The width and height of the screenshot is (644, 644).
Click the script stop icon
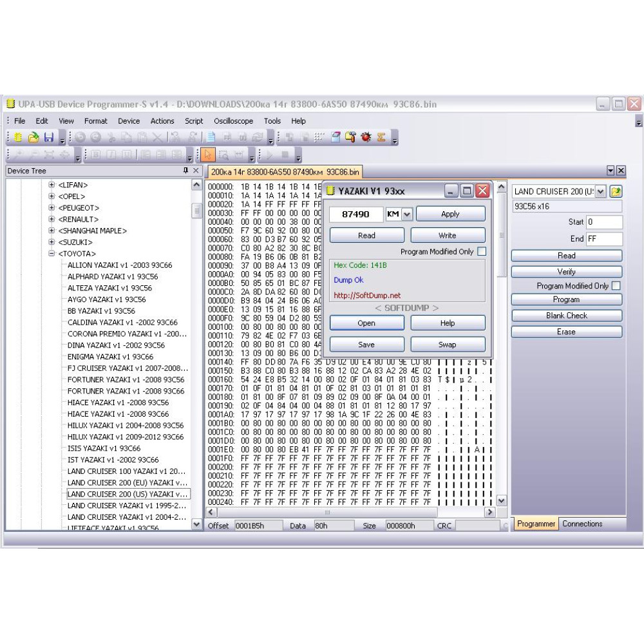coord(285,155)
